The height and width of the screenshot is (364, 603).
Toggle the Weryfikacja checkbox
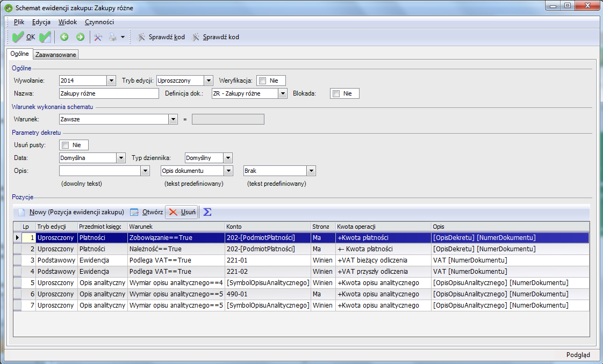click(263, 81)
